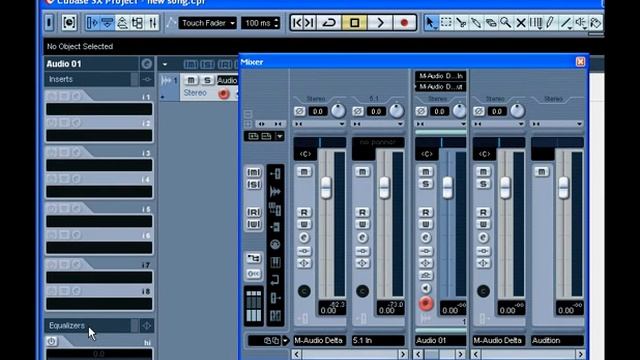
Task: Select the Draw pencil tool
Action: tap(550, 23)
